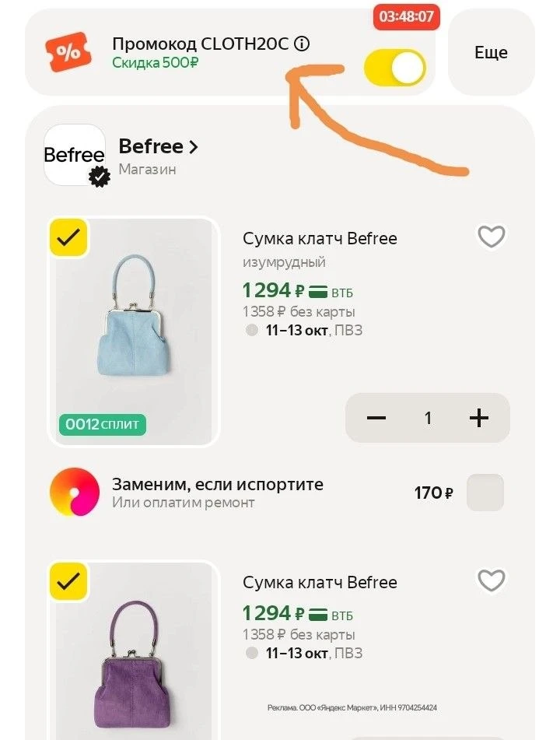Open the blue Сумка клатч Befree title
The image size is (560, 740).
coord(320,238)
